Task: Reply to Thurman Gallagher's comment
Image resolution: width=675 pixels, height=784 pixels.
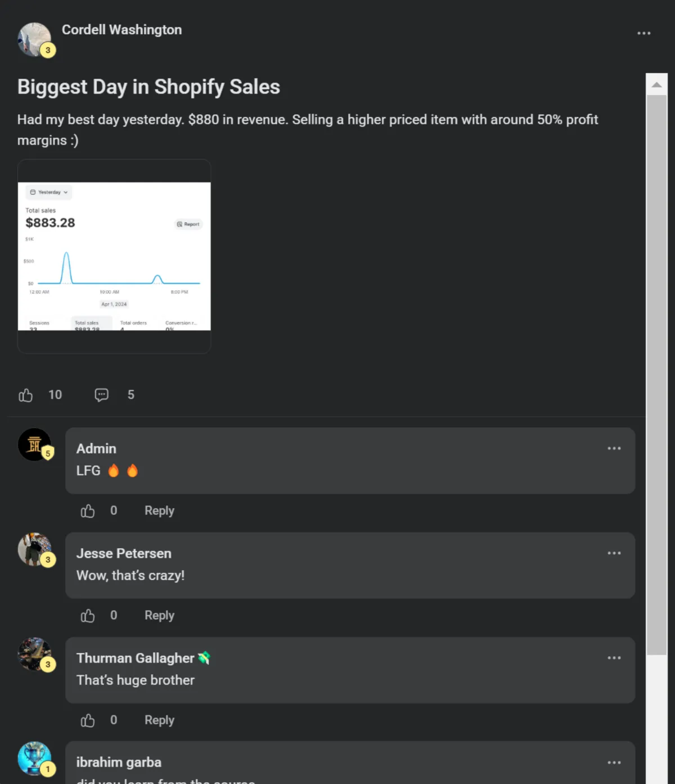Action: (159, 720)
